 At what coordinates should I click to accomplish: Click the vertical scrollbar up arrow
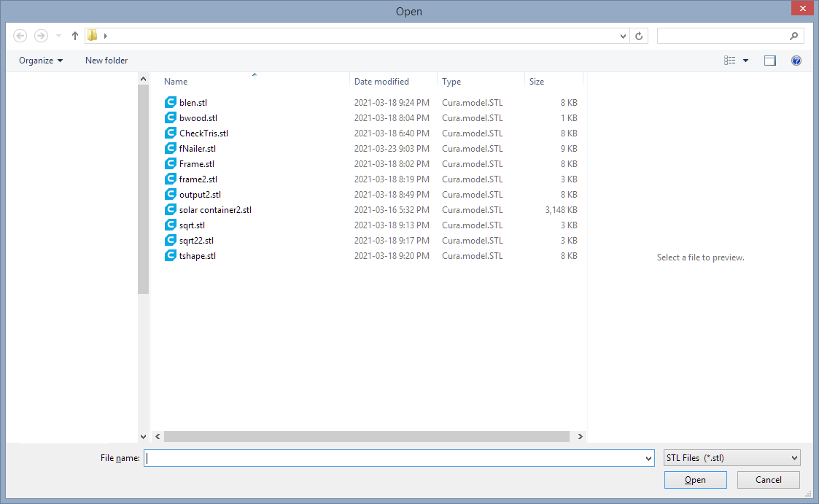[143, 79]
